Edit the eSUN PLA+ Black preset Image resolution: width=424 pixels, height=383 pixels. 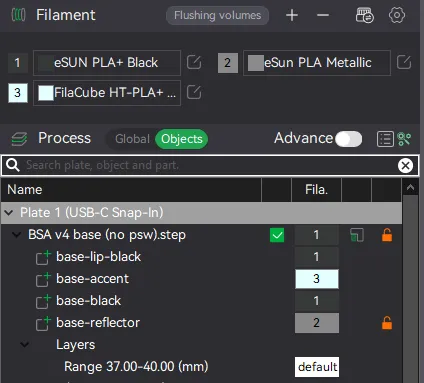[x=194, y=62]
